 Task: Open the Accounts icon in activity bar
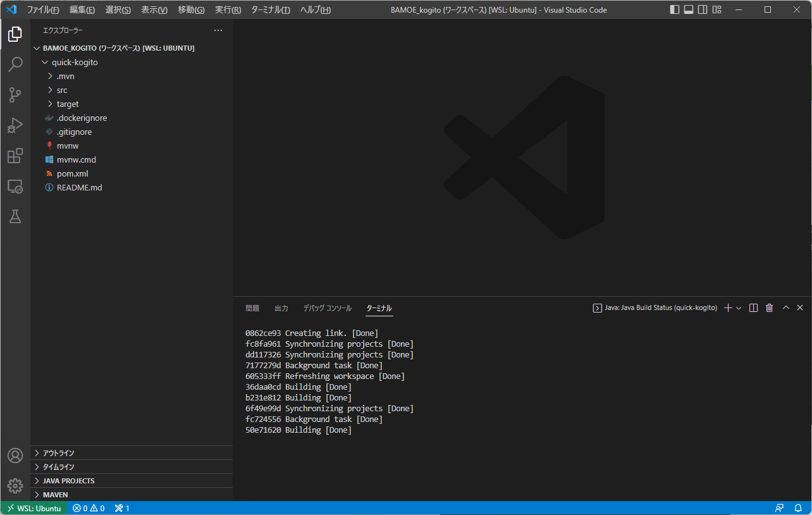click(x=15, y=456)
